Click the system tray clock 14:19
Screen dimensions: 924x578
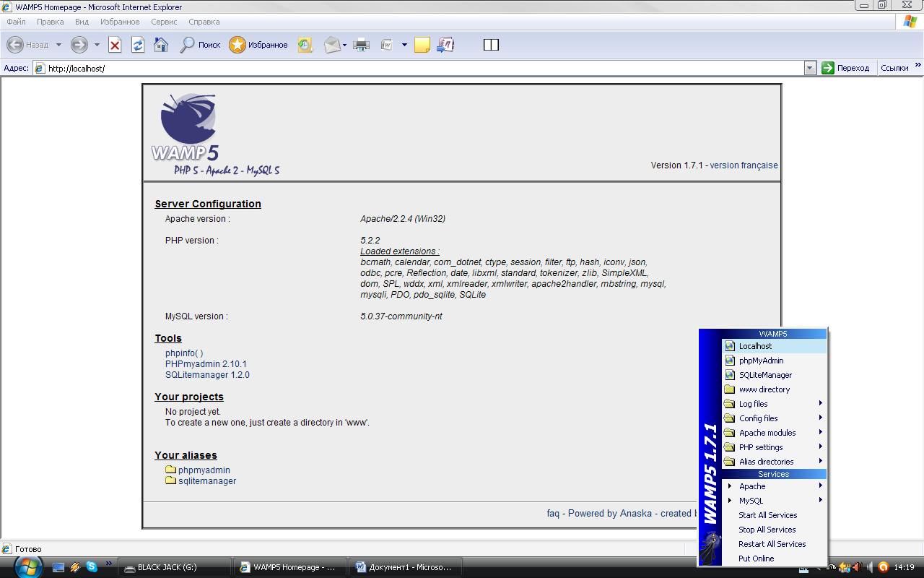click(905, 567)
